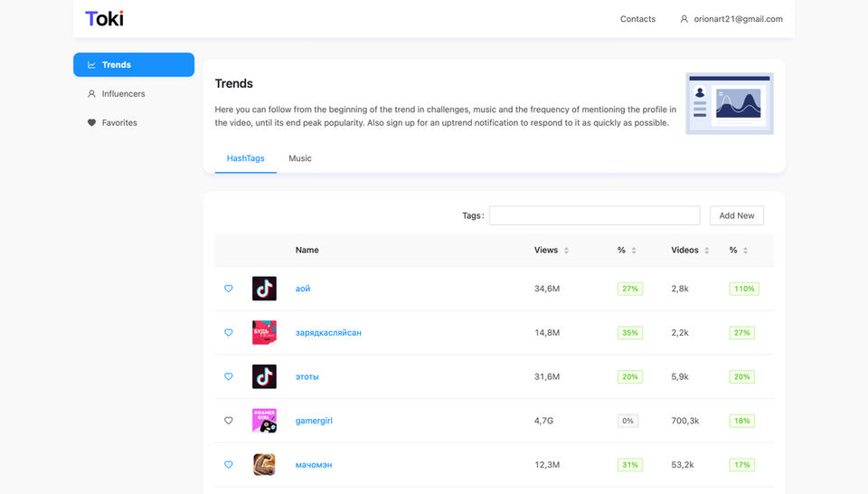
Task: Focus the Tags input field
Action: coord(595,215)
